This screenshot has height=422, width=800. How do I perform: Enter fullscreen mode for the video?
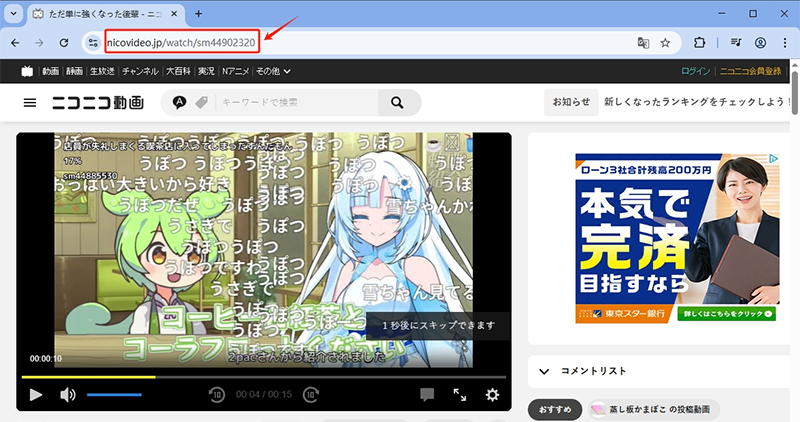pyautogui.click(x=460, y=395)
